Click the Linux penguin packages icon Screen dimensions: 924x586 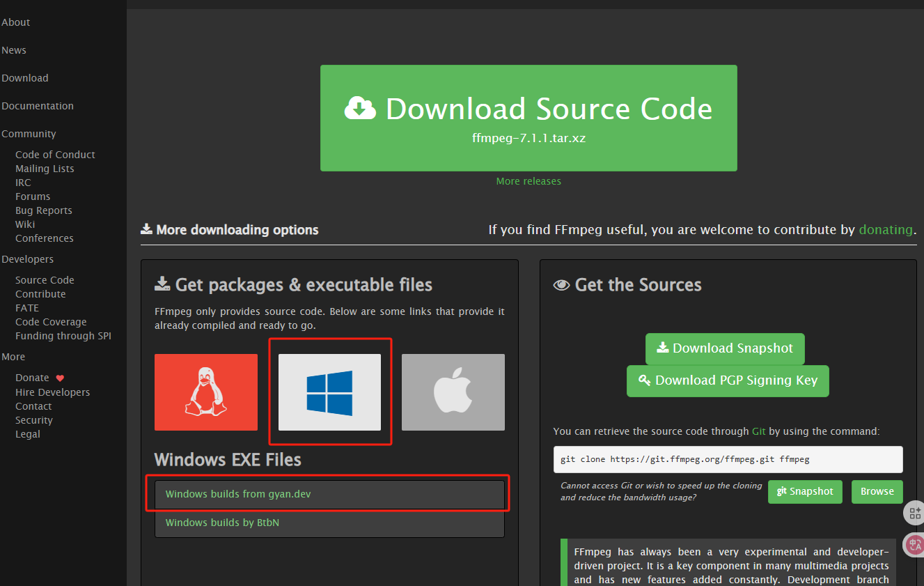205,392
